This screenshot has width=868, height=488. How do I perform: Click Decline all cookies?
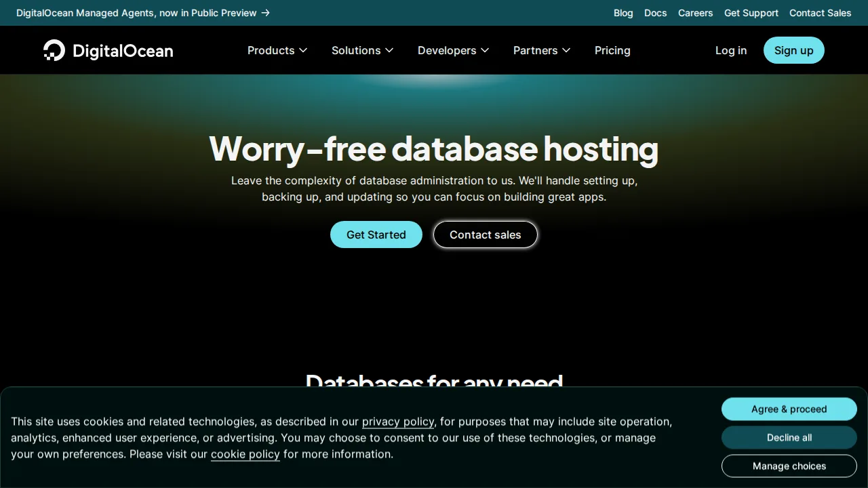[x=789, y=437]
